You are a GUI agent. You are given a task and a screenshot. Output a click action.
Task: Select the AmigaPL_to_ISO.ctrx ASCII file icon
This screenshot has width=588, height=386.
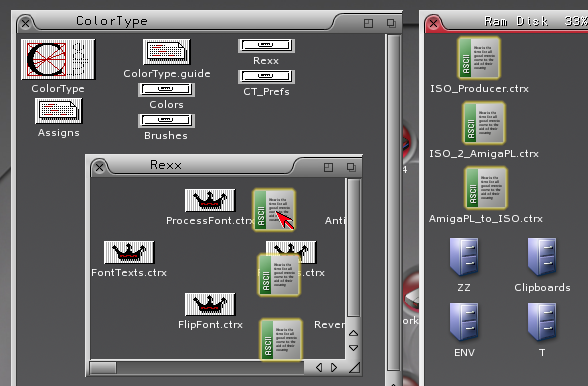click(x=486, y=188)
